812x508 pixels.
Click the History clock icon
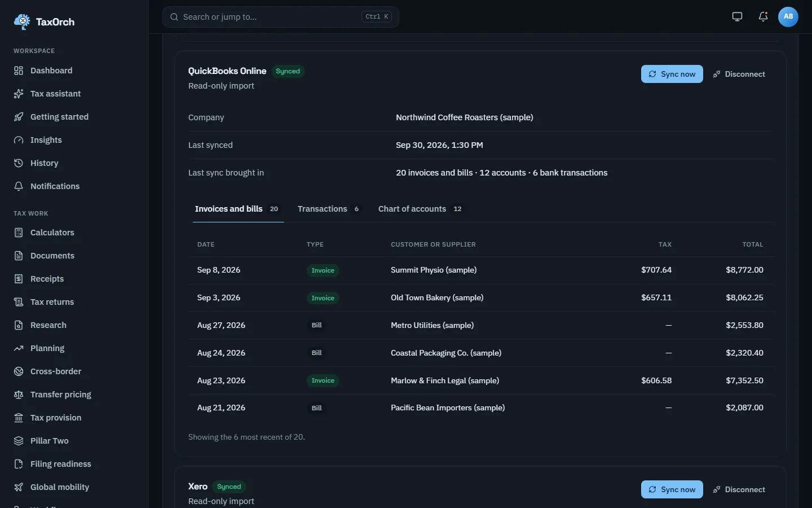click(x=19, y=163)
